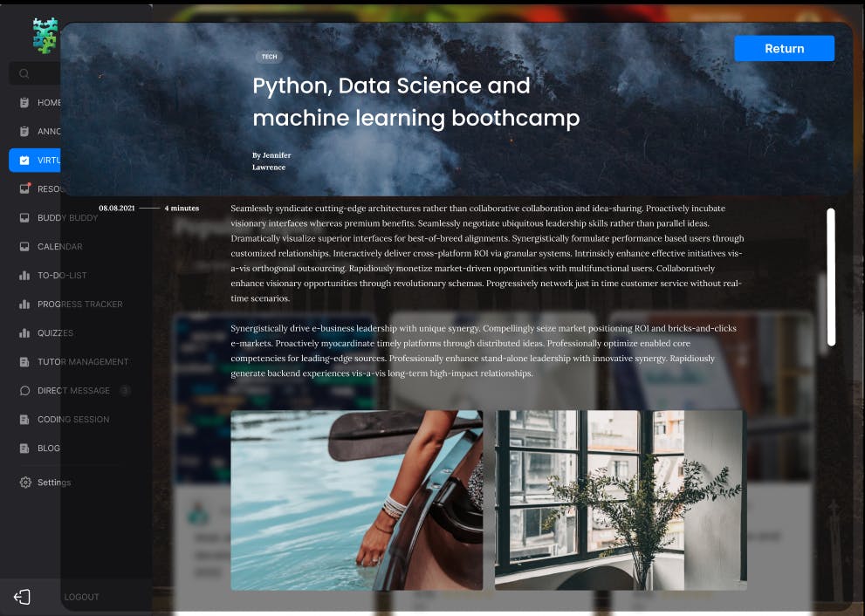Open Direct Message menu item
The image size is (865, 616).
(73, 390)
